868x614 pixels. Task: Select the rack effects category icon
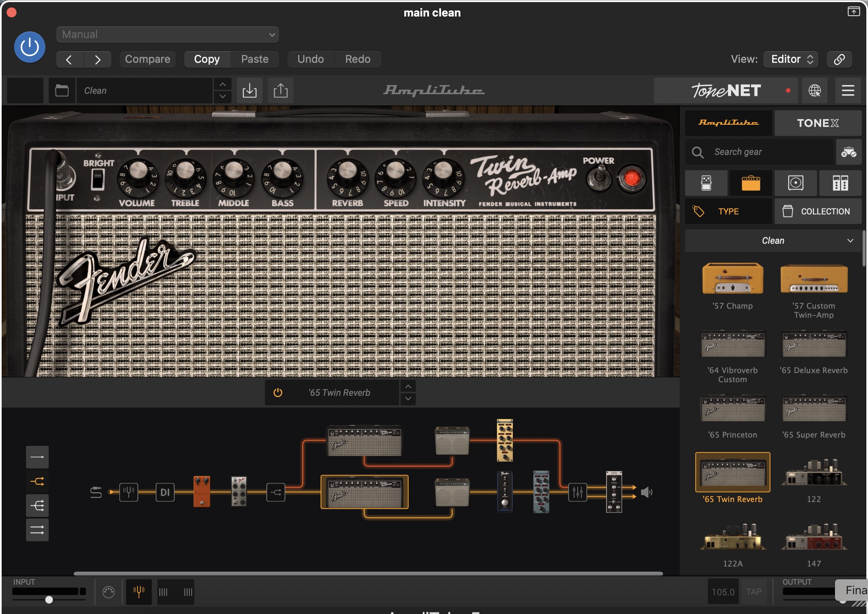pyautogui.click(x=840, y=183)
